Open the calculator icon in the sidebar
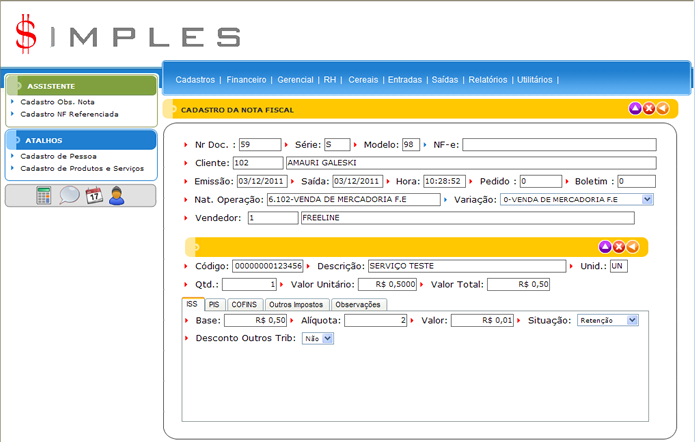 (45, 196)
